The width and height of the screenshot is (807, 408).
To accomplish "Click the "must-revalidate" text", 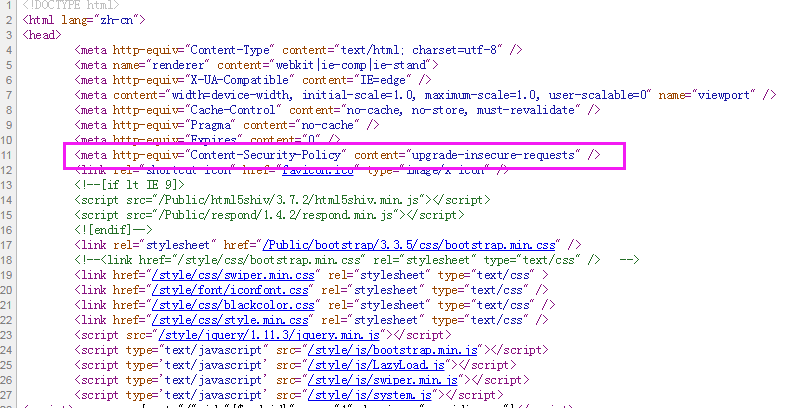I will point(525,110).
